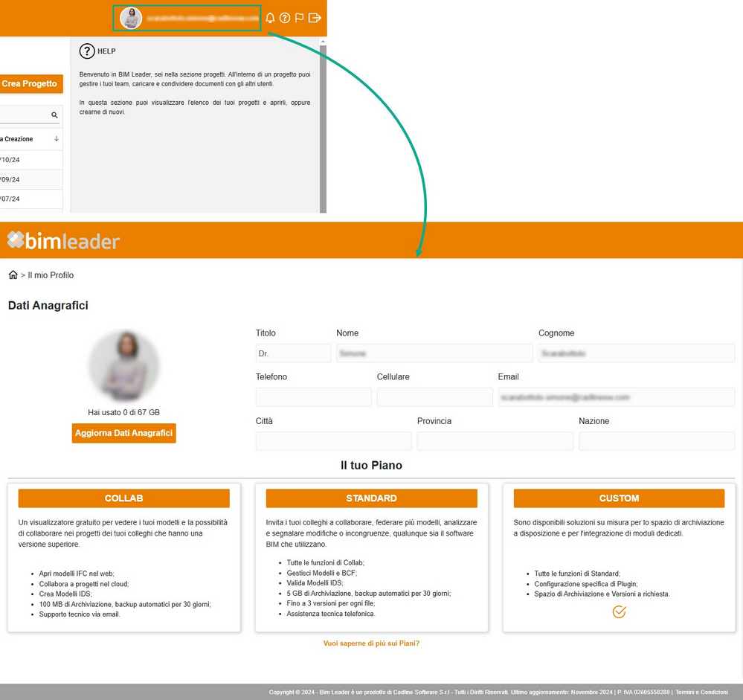This screenshot has width=743, height=700.
Task: Open the notifications bell icon
Action: (270, 18)
